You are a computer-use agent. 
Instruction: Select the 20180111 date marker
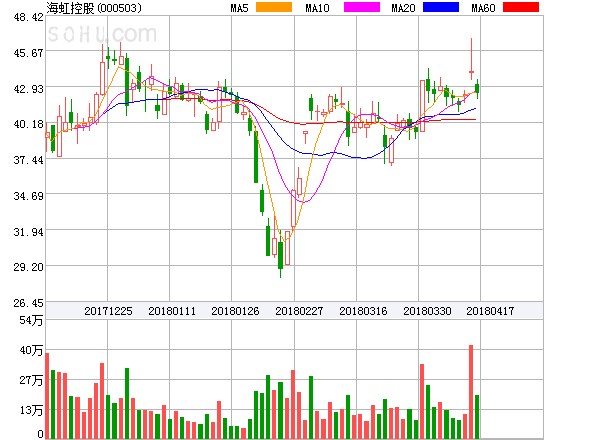tap(172, 311)
